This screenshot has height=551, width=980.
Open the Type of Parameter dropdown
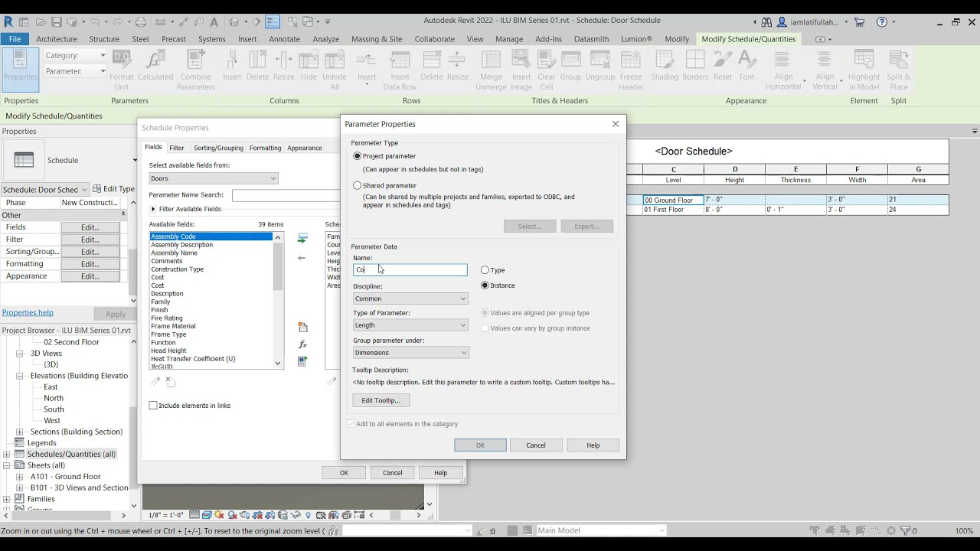coord(410,325)
